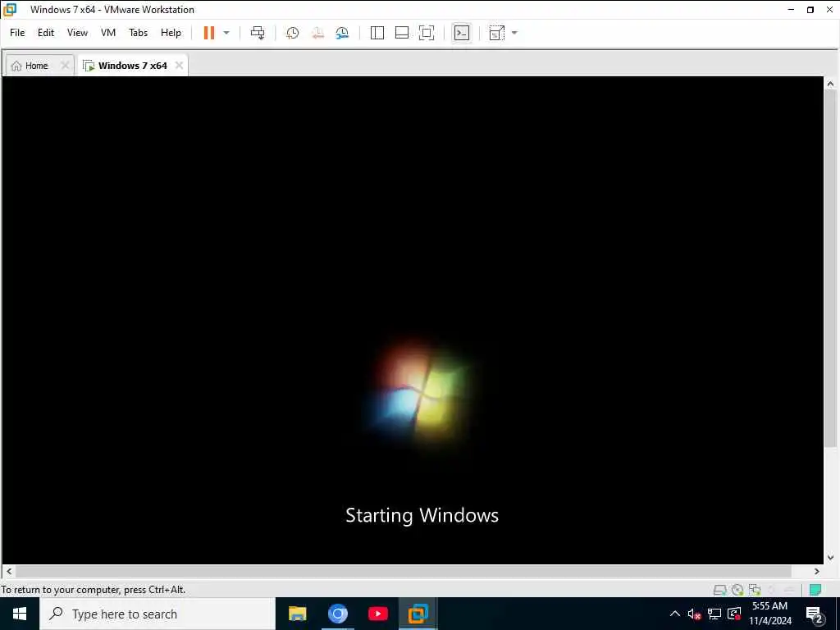Click the VMware Workstation taskbar icon
This screenshot has height=630, width=840.
(418, 614)
